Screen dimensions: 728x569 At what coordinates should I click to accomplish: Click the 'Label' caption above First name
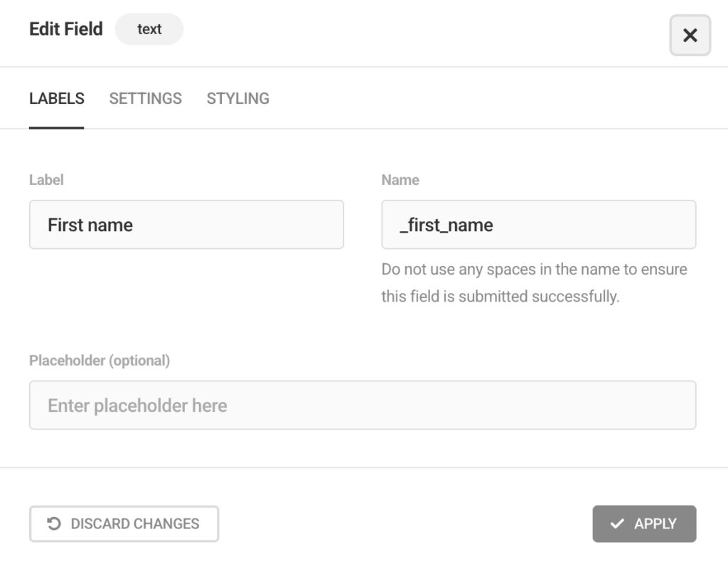(x=46, y=180)
